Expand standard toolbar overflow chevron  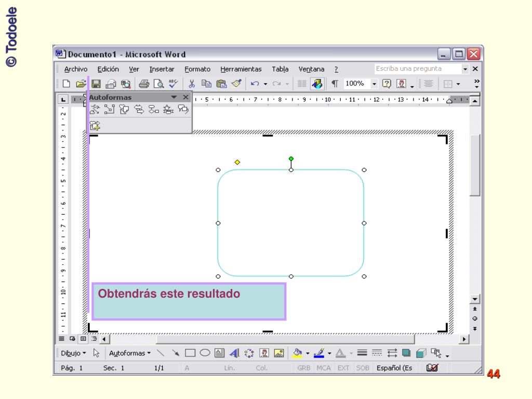[477, 84]
